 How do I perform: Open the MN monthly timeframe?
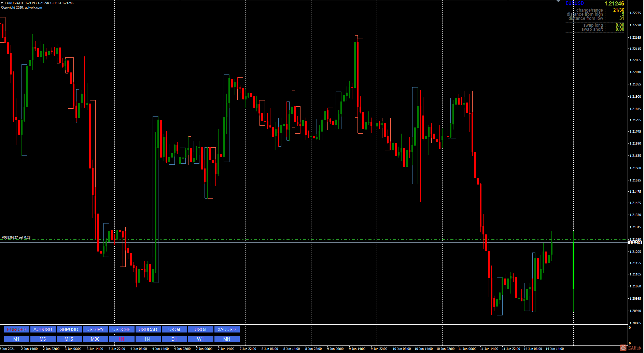pos(227,339)
